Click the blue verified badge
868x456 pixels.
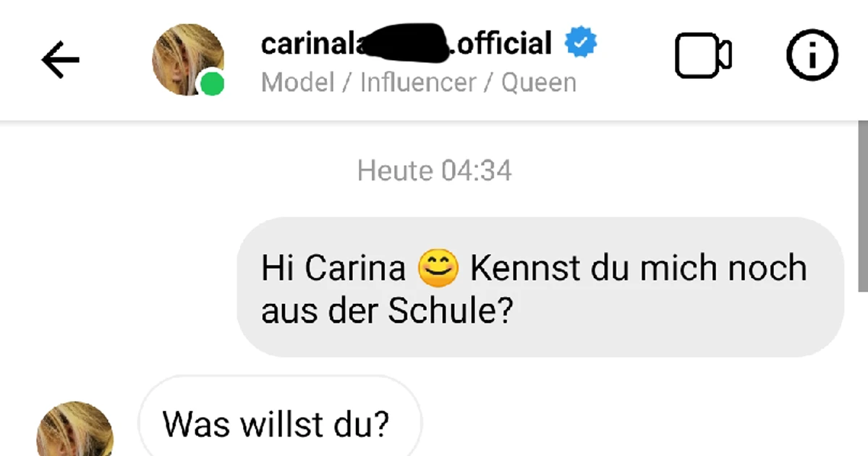[580, 43]
